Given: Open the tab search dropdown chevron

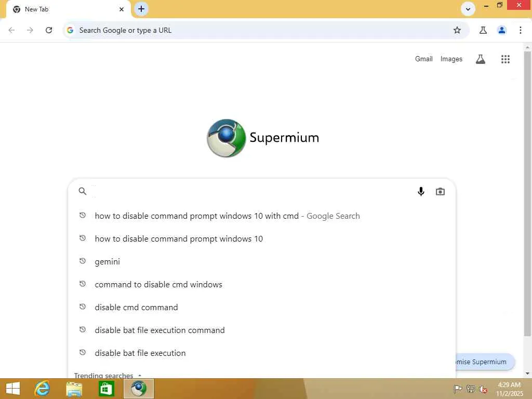Looking at the screenshot, I should click(x=468, y=9).
